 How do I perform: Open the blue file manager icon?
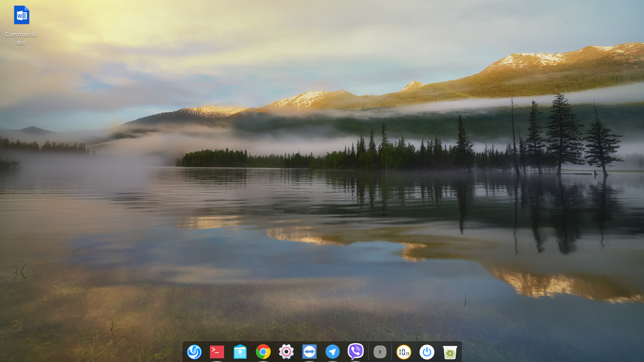click(240, 352)
